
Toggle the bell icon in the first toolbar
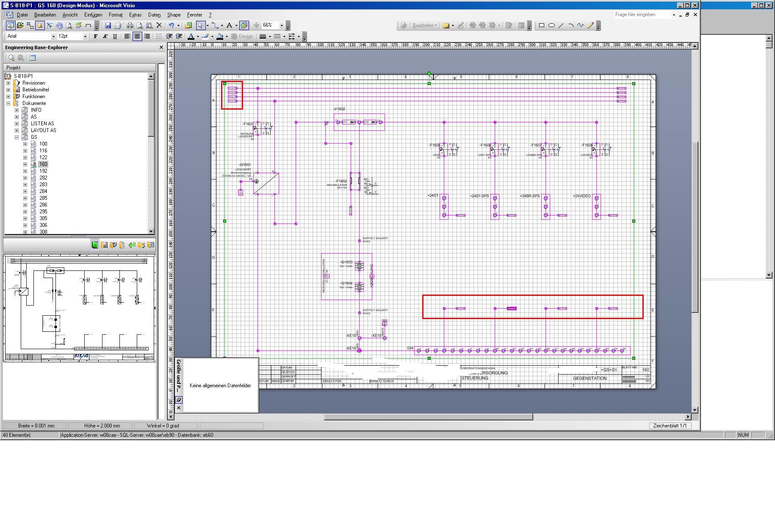coord(40,25)
